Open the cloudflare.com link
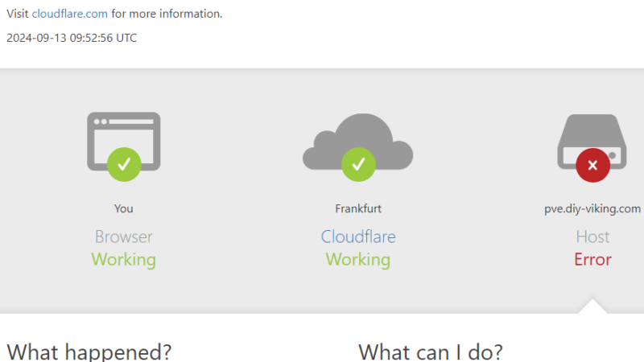644x362 pixels. 69,14
